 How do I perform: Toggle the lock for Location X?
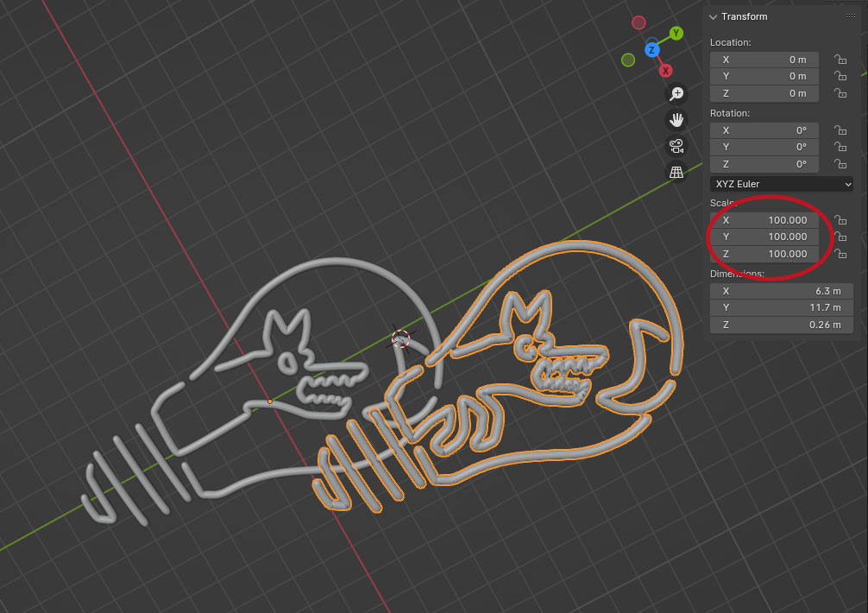point(840,60)
